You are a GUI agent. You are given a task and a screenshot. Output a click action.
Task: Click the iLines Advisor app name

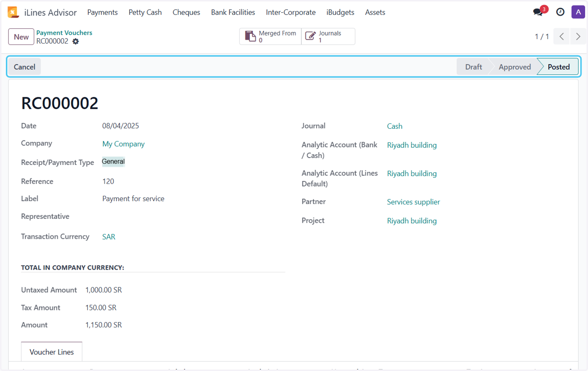[50, 13]
